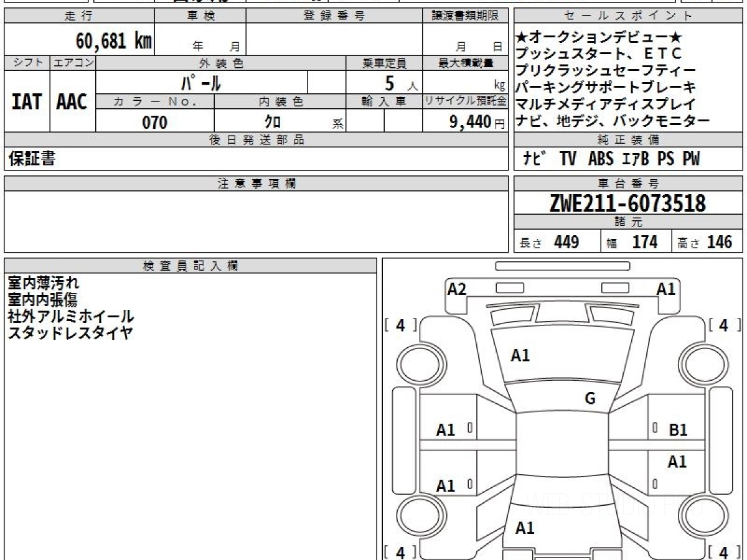Select TV in the equipment list
747x560 pixels.
(x=568, y=159)
